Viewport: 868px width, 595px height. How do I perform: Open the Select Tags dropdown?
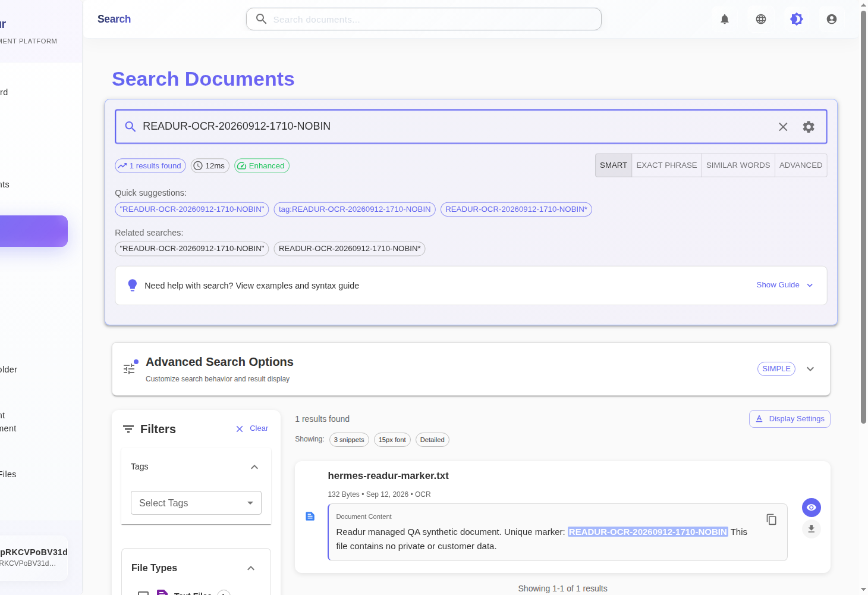(196, 503)
